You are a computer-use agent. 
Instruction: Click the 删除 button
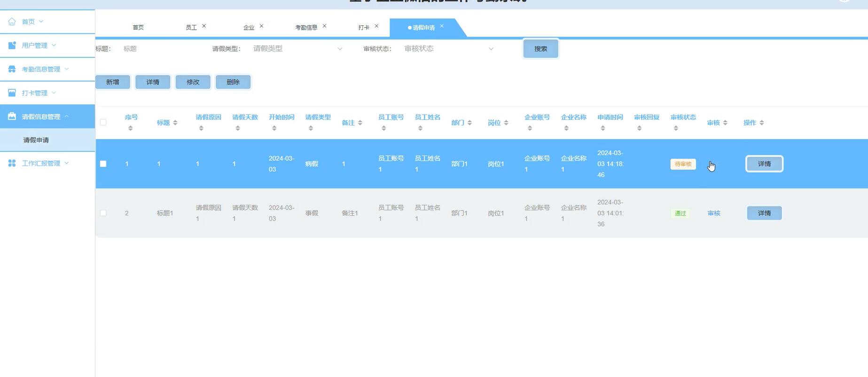[x=233, y=82]
